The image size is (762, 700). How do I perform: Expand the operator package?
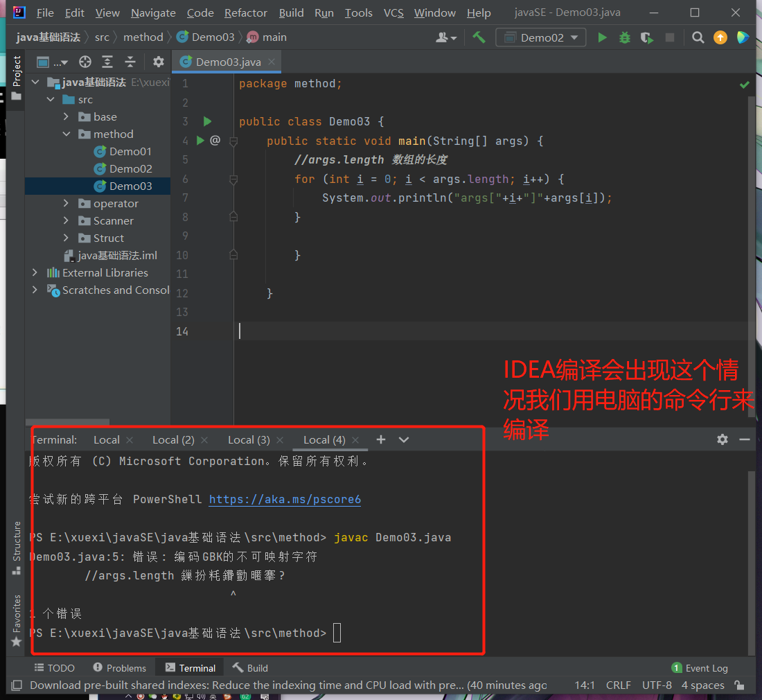click(66, 203)
